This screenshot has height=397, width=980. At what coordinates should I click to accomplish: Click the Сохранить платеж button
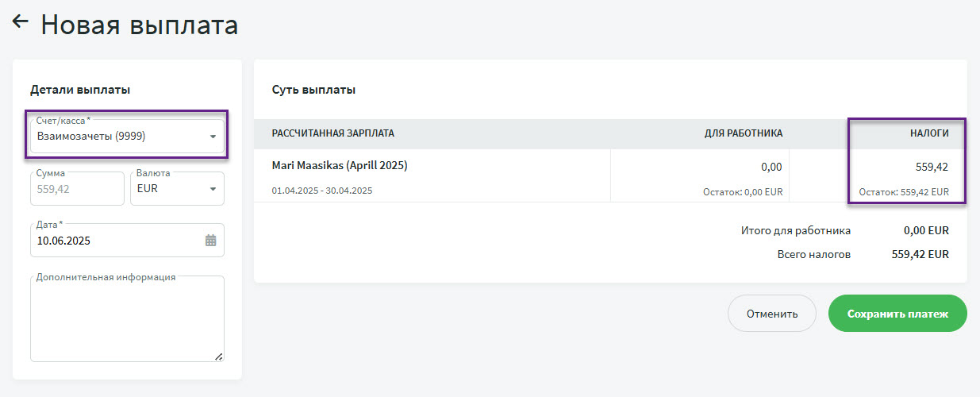[x=897, y=314]
